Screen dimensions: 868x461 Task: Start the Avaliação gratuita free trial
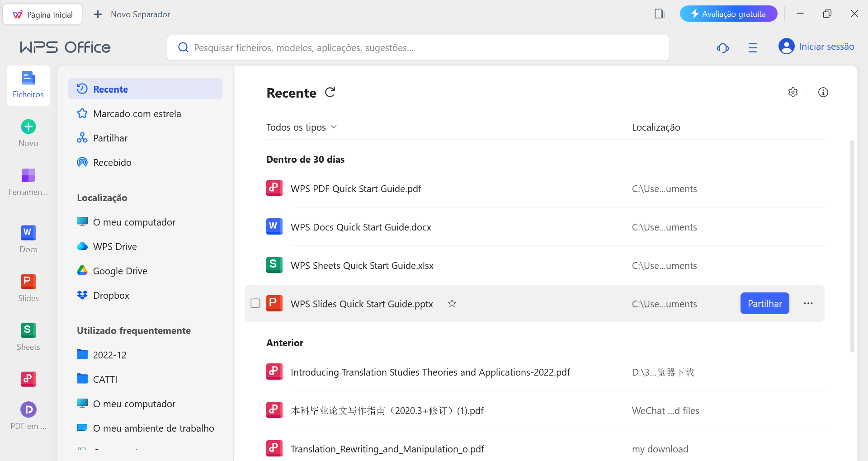pyautogui.click(x=729, y=14)
